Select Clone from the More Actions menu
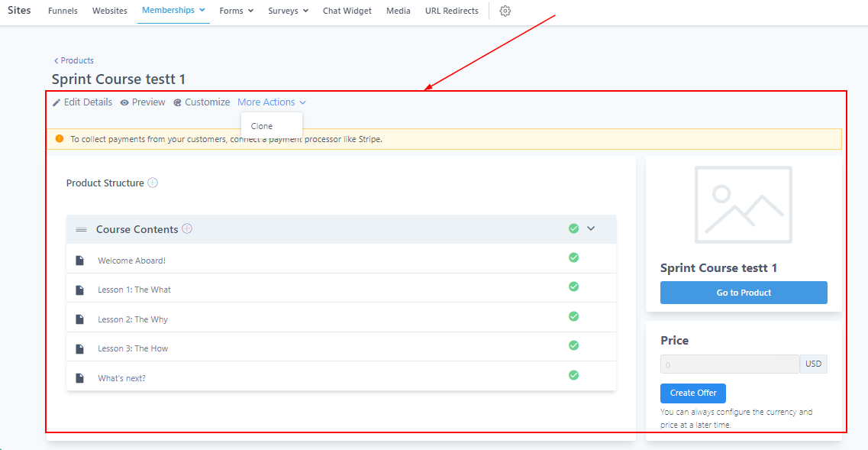 click(262, 126)
